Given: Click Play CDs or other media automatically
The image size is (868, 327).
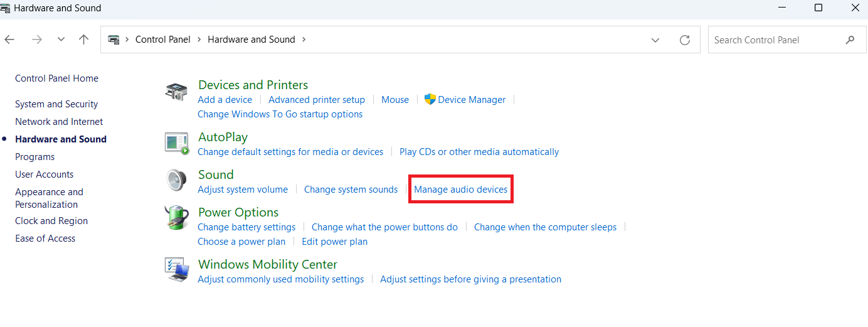Looking at the screenshot, I should coord(479,152).
